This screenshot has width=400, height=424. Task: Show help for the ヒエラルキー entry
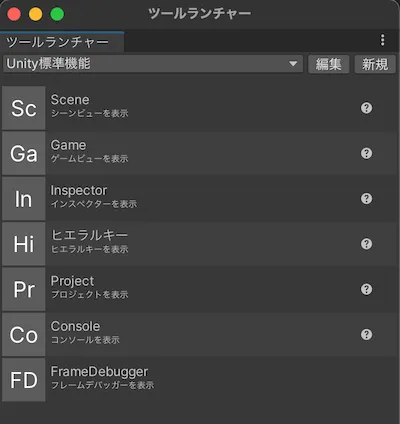pyautogui.click(x=366, y=244)
